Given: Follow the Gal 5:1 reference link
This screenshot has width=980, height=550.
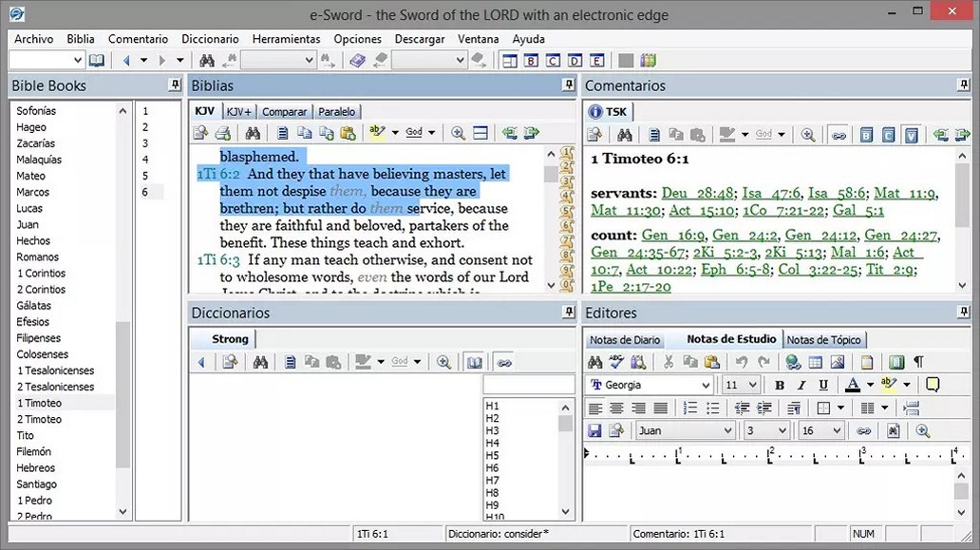Looking at the screenshot, I should 858,211.
